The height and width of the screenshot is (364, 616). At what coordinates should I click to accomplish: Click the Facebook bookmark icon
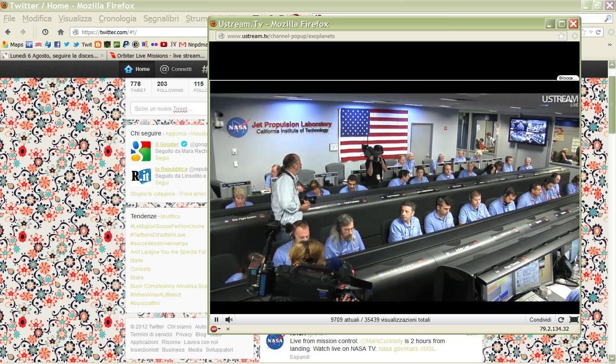57,44
